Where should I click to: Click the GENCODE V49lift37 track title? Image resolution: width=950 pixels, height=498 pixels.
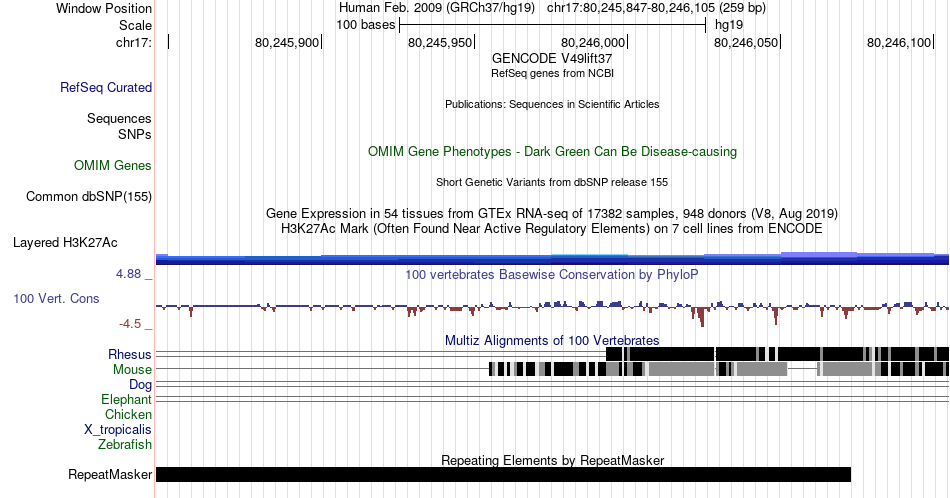(552, 58)
